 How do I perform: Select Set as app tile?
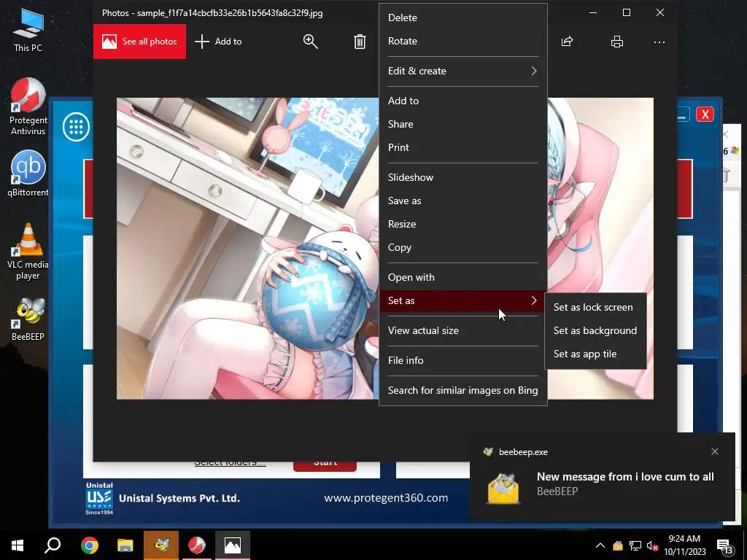(x=595, y=354)
